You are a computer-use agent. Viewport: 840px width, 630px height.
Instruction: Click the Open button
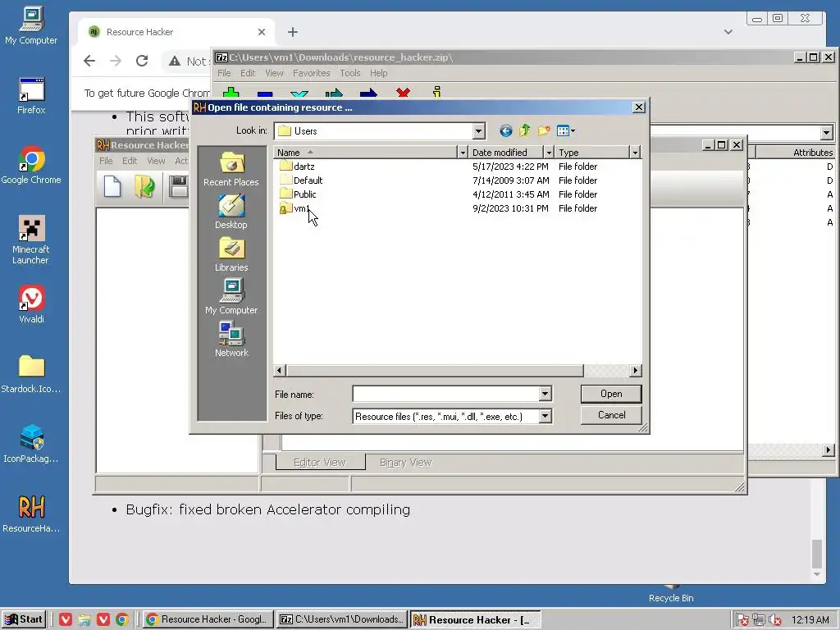[x=611, y=394]
